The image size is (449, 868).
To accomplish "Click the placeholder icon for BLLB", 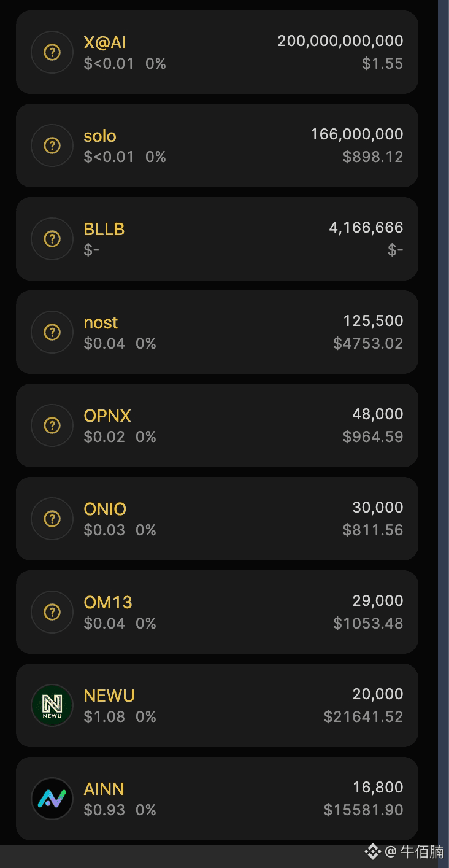I will click(x=52, y=239).
